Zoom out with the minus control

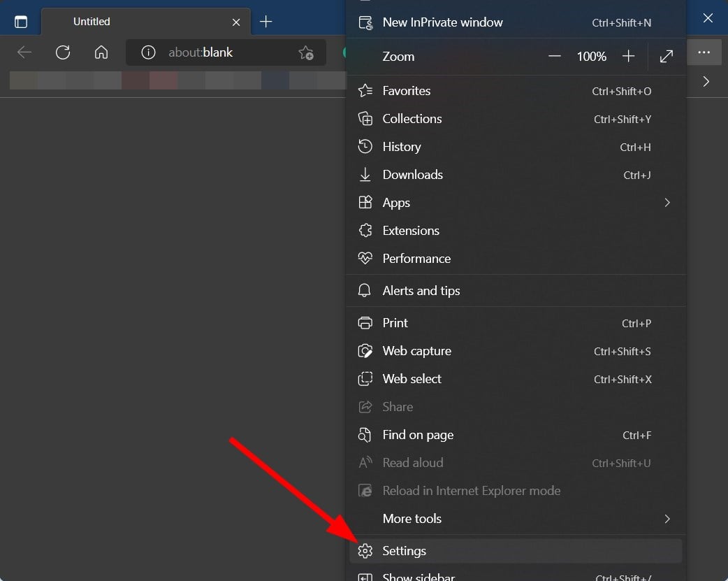pos(554,56)
